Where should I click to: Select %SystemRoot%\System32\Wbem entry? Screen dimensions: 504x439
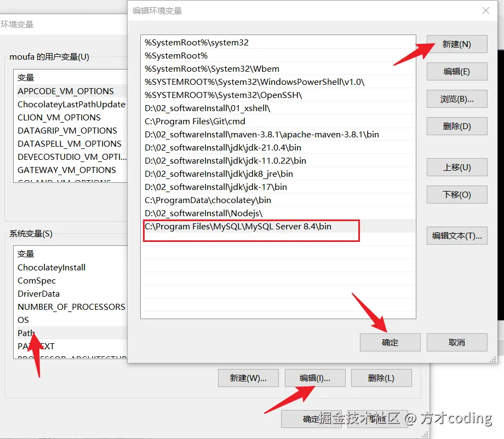[x=278, y=69]
